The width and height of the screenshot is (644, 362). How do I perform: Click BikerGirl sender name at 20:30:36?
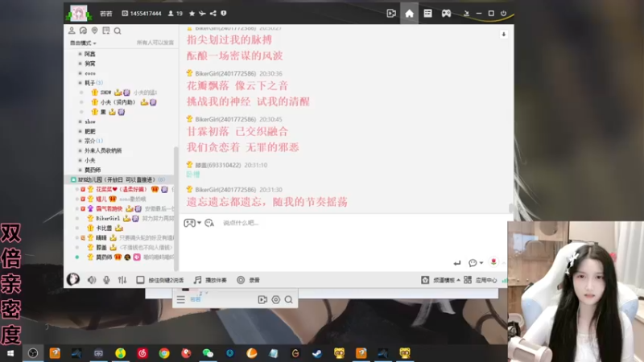click(x=225, y=73)
